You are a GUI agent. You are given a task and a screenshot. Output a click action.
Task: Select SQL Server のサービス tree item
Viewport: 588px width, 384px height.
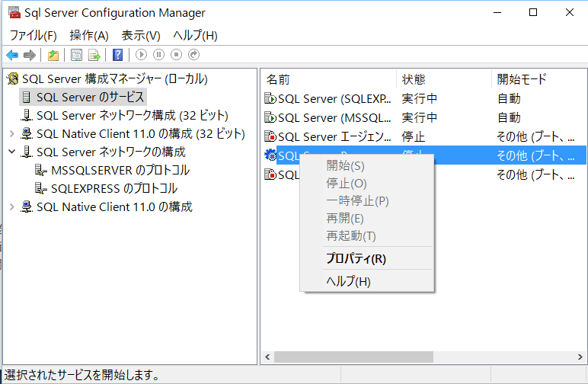click(x=90, y=97)
